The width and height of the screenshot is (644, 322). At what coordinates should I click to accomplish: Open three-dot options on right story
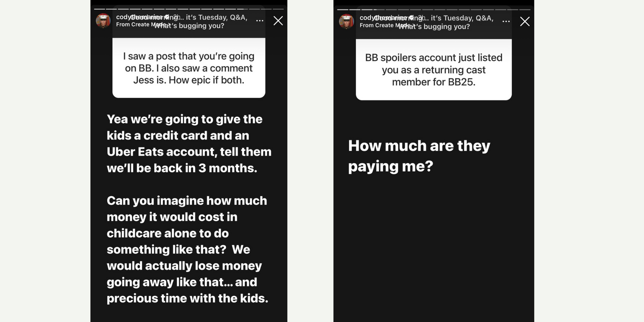point(506,21)
